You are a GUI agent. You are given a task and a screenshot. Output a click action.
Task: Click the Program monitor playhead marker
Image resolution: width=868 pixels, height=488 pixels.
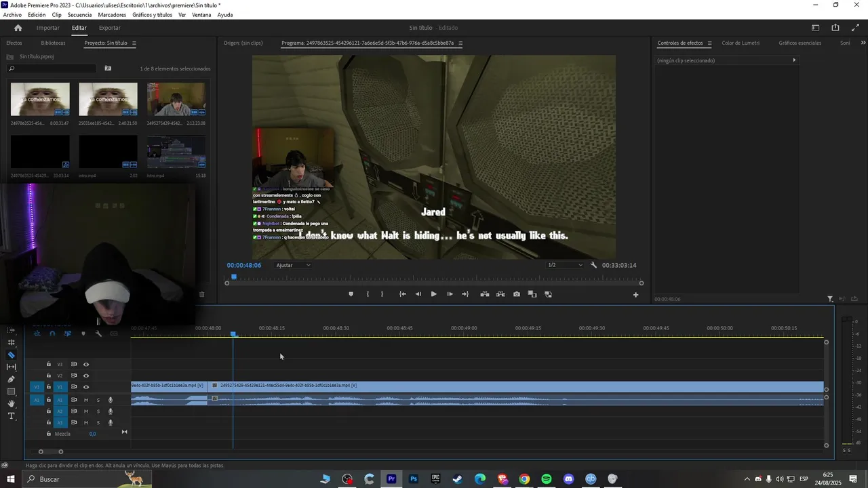tap(233, 277)
